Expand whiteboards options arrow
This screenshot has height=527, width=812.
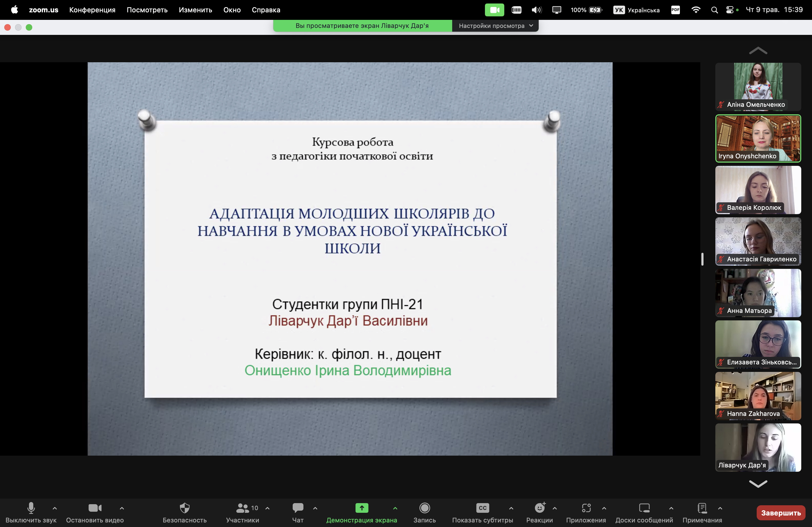coord(671,508)
